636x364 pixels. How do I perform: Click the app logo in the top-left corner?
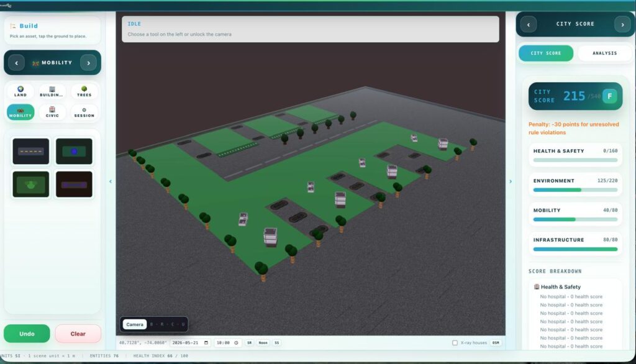point(6,5)
